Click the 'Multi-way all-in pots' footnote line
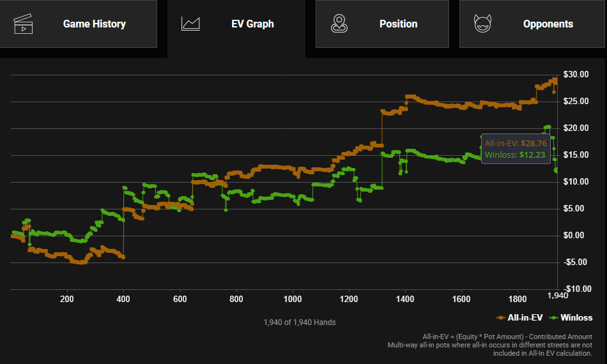 point(489,345)
